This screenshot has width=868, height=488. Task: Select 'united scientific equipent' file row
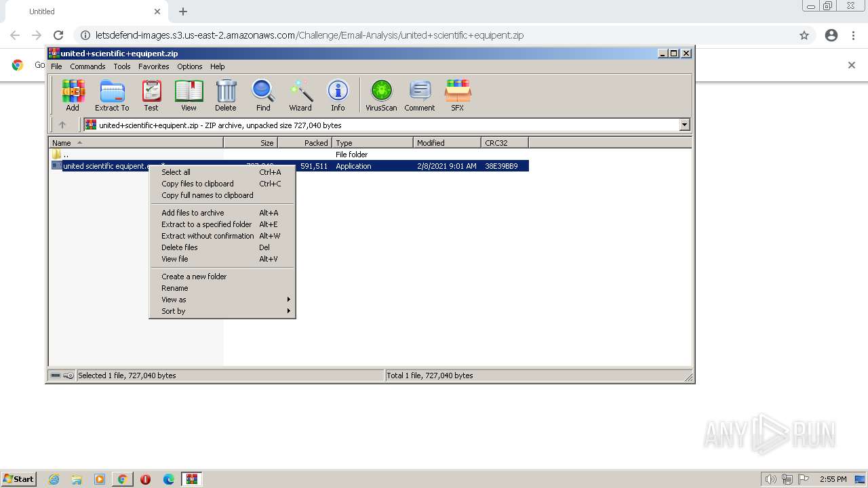(x=290, y=166)
